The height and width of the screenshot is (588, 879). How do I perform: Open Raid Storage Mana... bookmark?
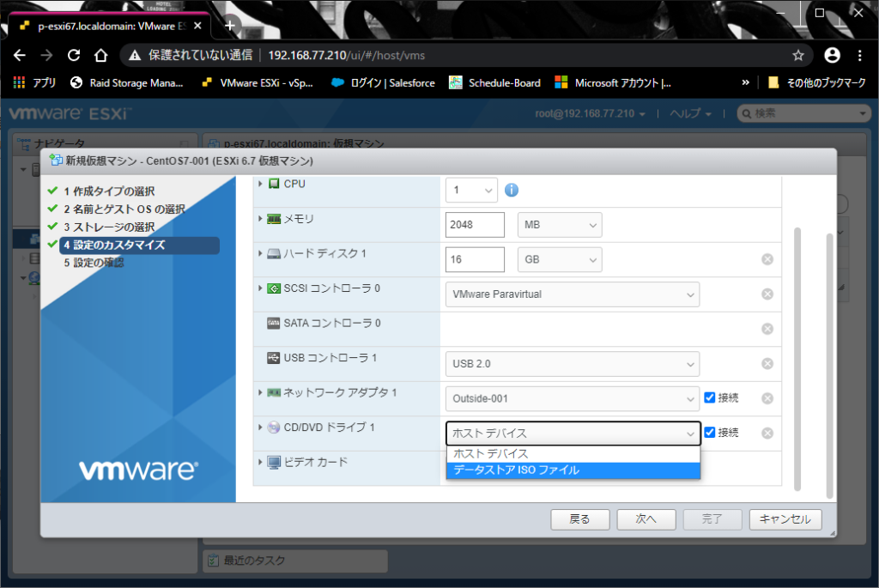click(x=127, y=83)
